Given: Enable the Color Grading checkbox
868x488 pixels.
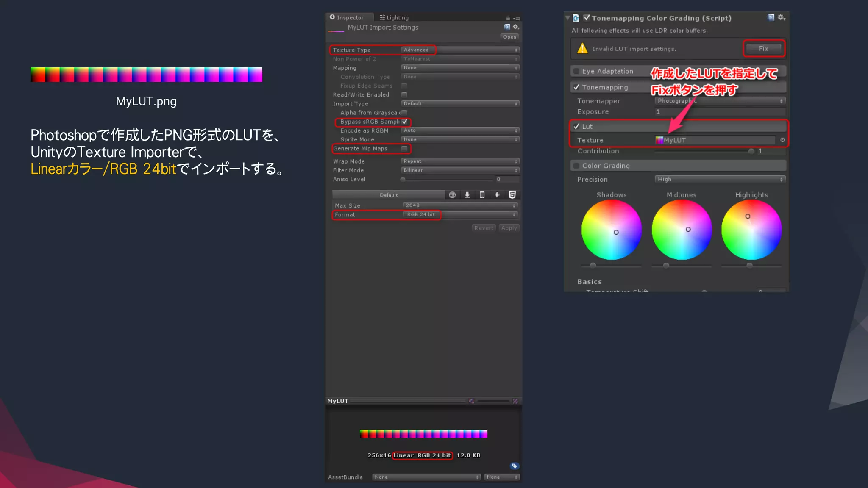Looking at the screenshot, I should (x=576, y=166).
